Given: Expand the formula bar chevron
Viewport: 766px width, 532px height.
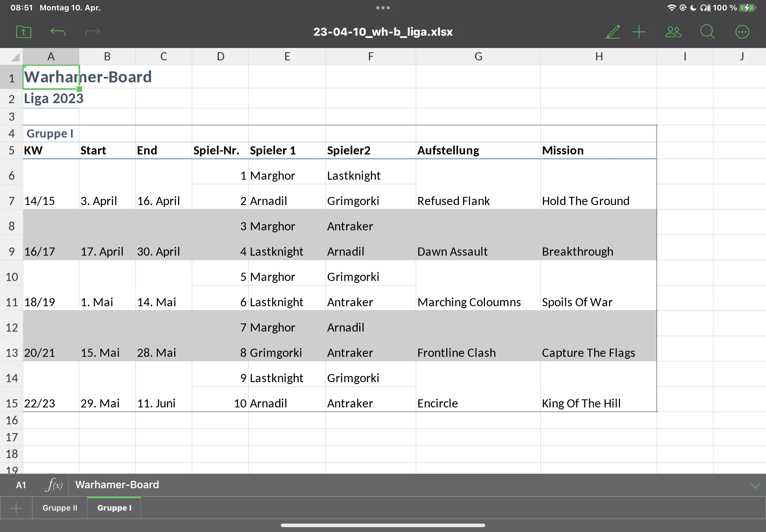Looking at the screenshot, I should [755, 486].
